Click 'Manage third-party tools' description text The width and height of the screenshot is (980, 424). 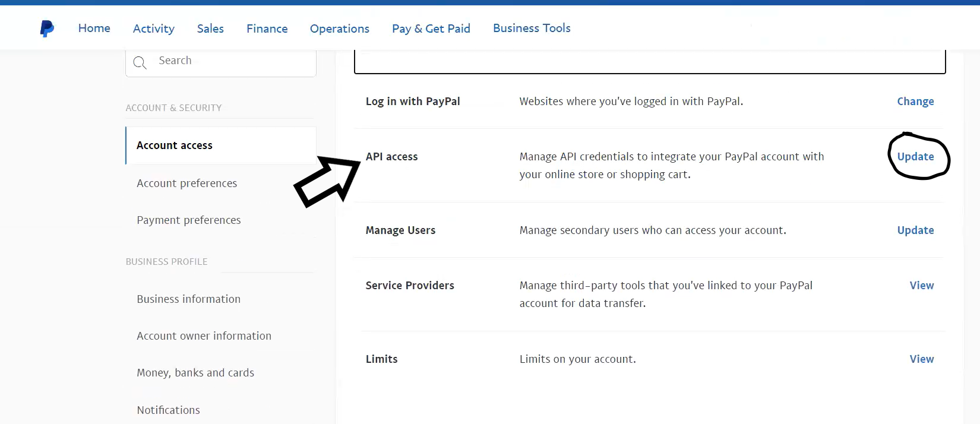pos(666,295)
